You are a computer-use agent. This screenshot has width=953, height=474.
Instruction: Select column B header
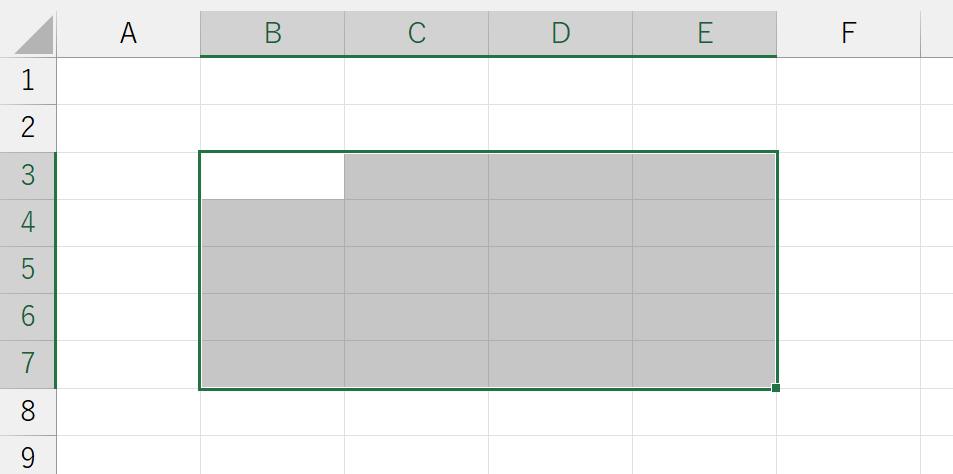pyautogui.click(x=272, y=33)
